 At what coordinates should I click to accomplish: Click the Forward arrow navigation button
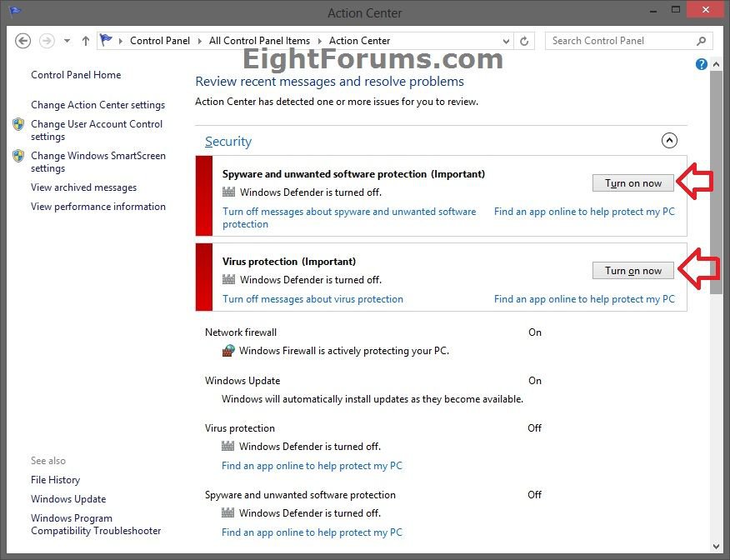(x=47, y=41)
